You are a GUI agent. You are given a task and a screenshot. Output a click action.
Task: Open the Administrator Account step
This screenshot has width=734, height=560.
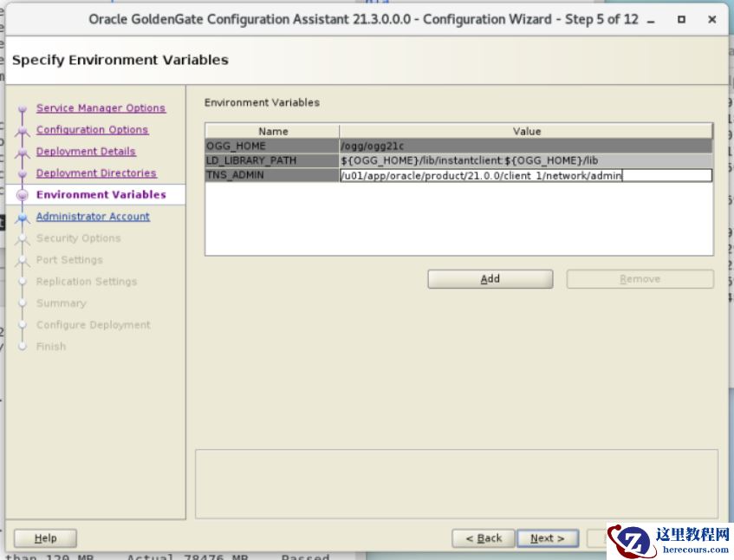93,217
